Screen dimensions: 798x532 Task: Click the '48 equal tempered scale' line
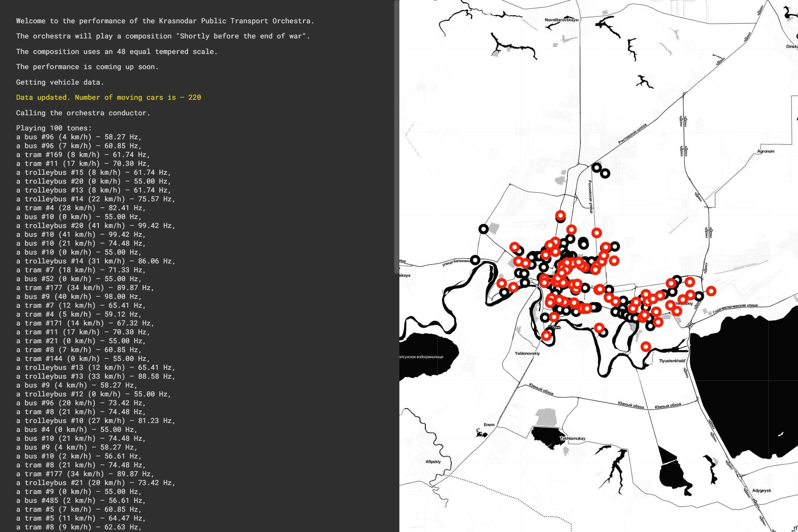click(x=117, y=52)
